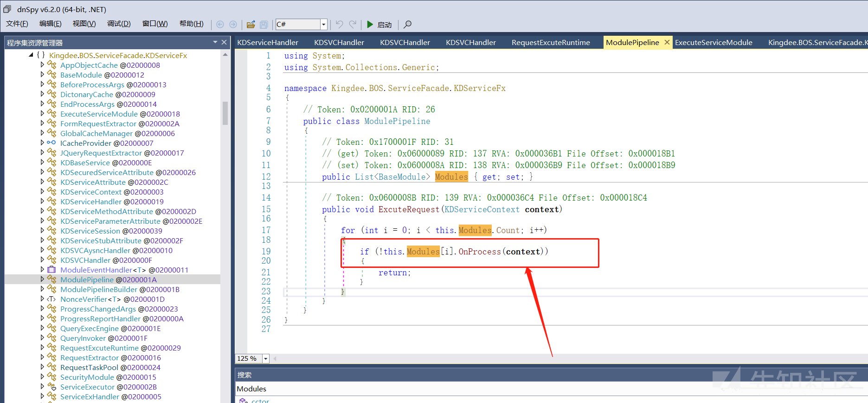Select RequestTaskPool tree item
Viewport: 868px width, 403px height.
110,367
